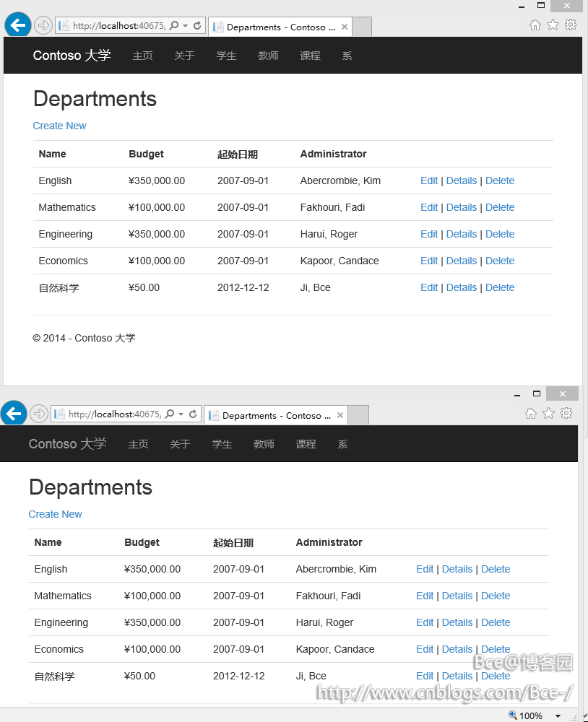Click 2012-12-12 date cell in bottom window

238,676
